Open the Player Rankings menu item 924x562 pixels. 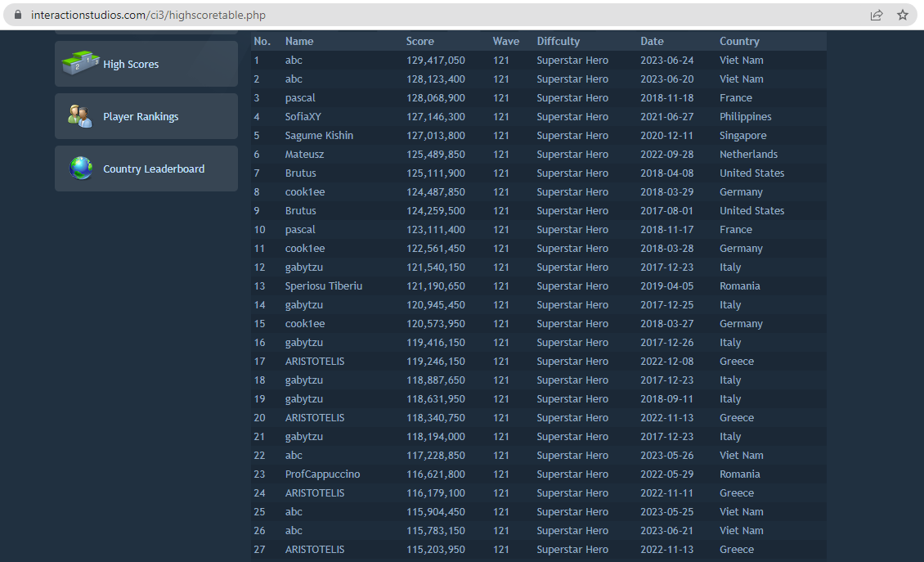[x=141, y=117]
